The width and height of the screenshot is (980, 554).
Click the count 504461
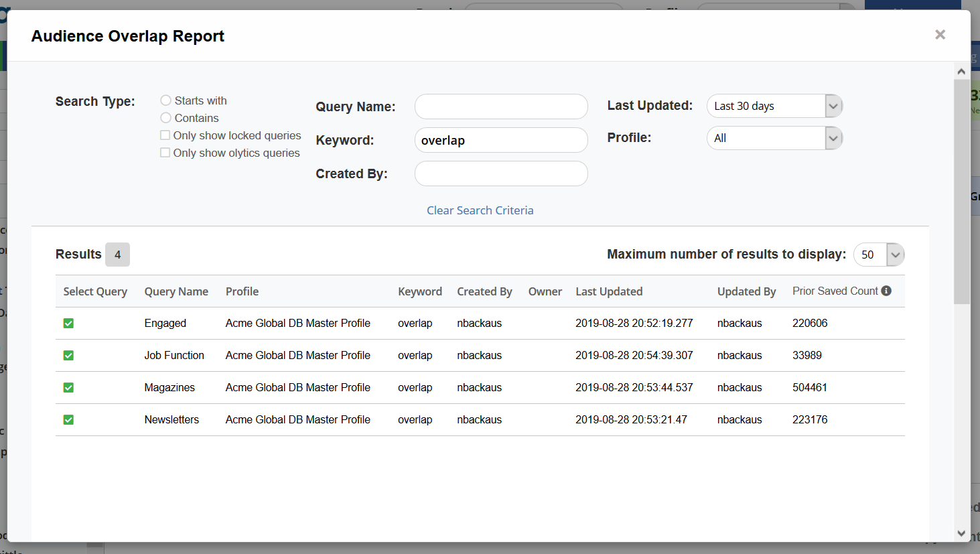[x=810, y=388]
